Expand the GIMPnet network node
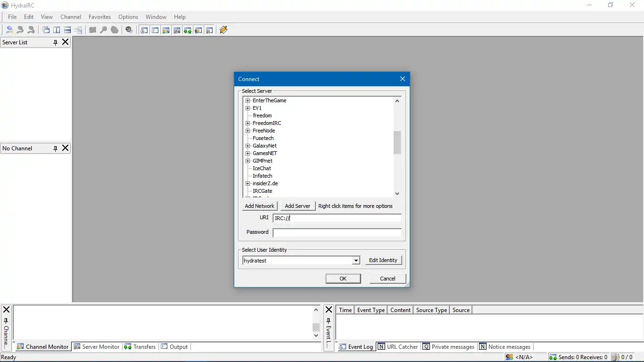The height and width of the screenshot is (362, 644). pos(248,161)
